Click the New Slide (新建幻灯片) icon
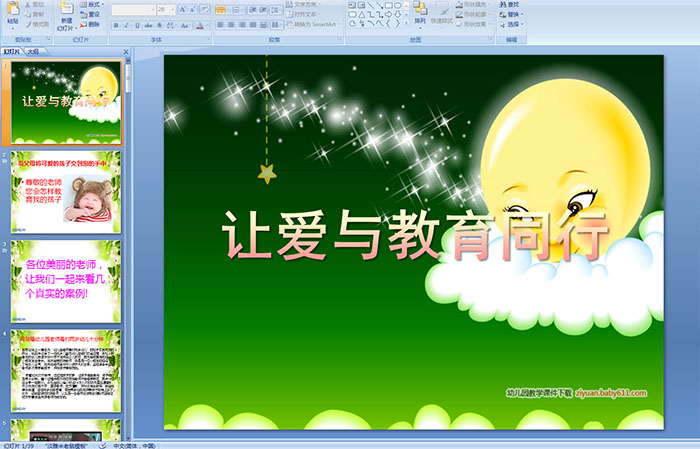Image resolution: width=700 pixels, height=449 pixels. tap(67, 9)
